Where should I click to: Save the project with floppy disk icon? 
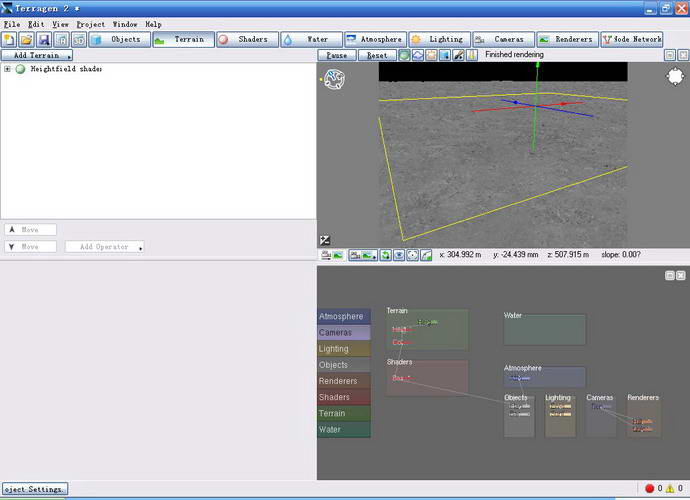(44, 40)
